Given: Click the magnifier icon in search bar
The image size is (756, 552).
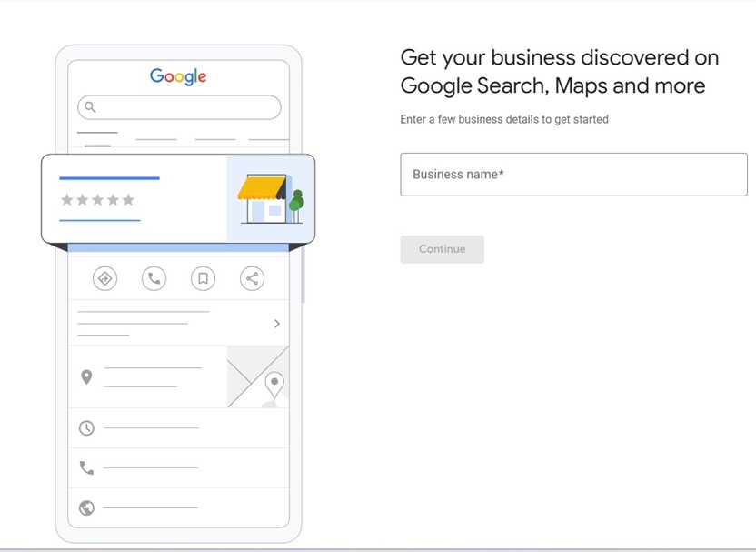Looking at the screenshot, I should click(x=90, y=106).
